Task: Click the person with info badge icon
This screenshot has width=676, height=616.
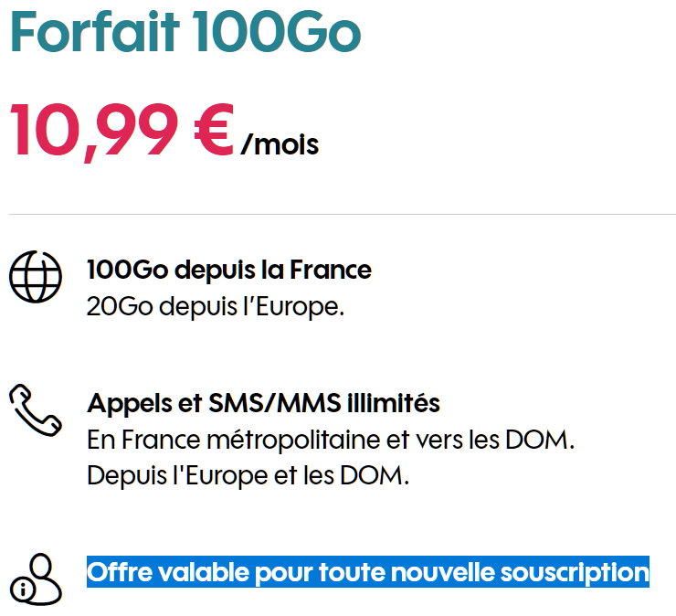Action: (36, 577)
